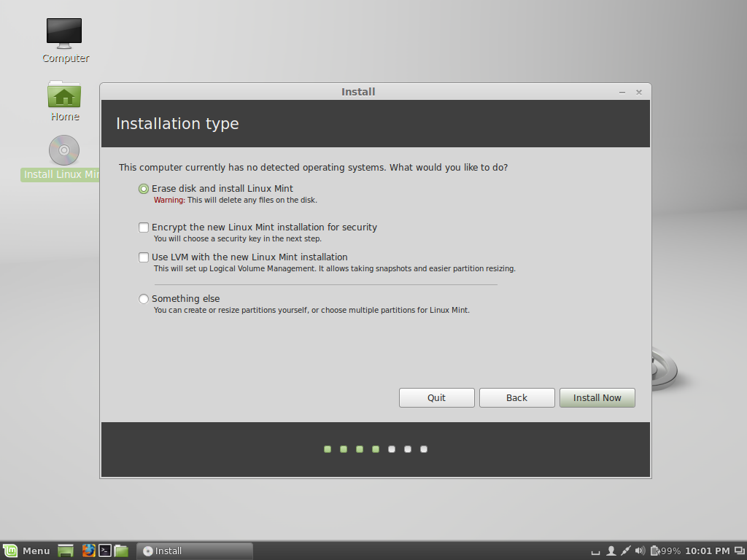Click the keyboard layout tray indicator
This screenshot has width=747, height=560.
(x=595, y=552)
